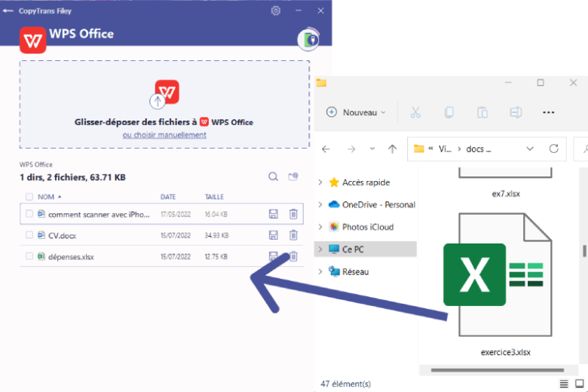Viewport: 588px width, 392px height.
Task: Go back in Explorer navigation
Action: click(326, 149)
